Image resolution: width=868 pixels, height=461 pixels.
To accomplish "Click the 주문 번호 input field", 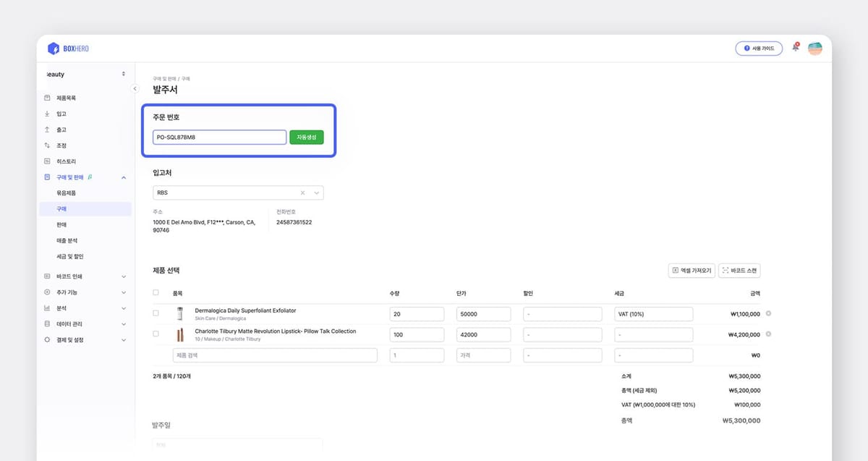I will 220,138.
